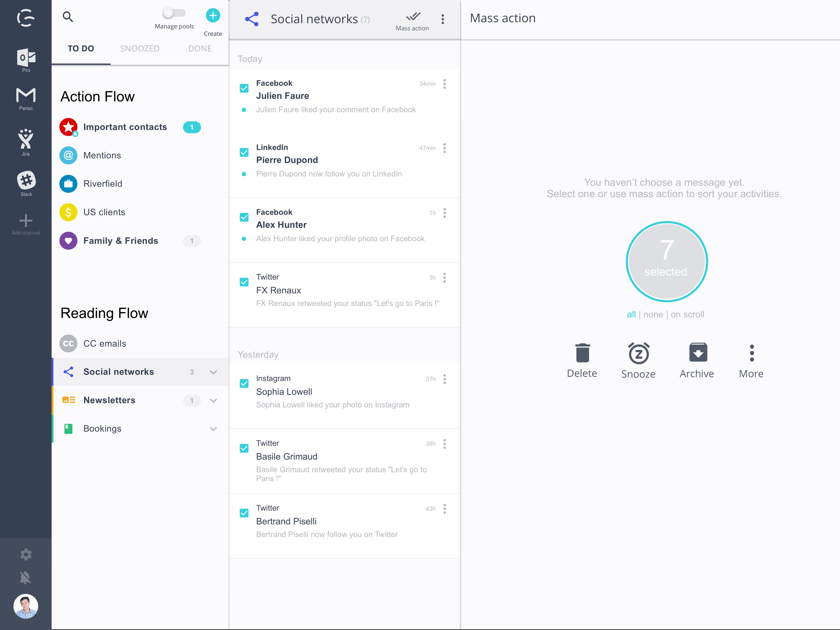
Task: Uncheck the Sophia Lowell message checkbox
Action: pyautogui.click(x=244, y=383)
